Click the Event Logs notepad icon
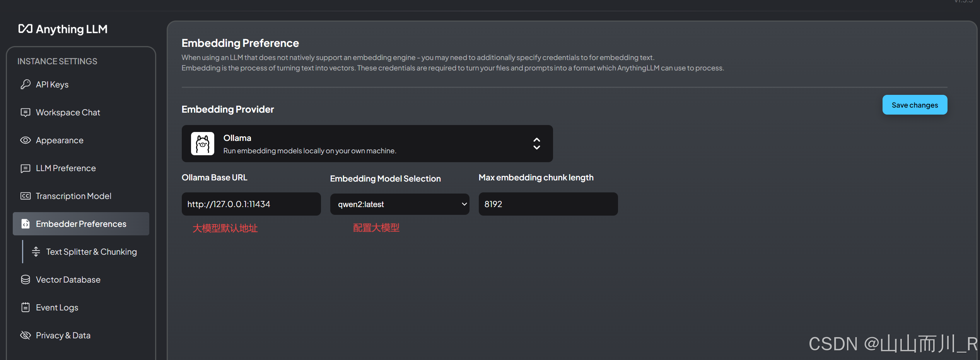 (x=26, y=307)
